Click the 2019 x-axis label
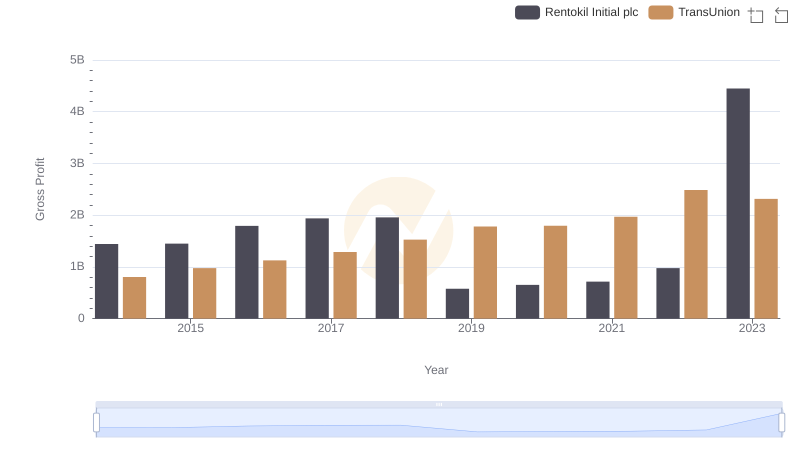The image size is (800, 461). pyautogui.click(x=471, y=328)
